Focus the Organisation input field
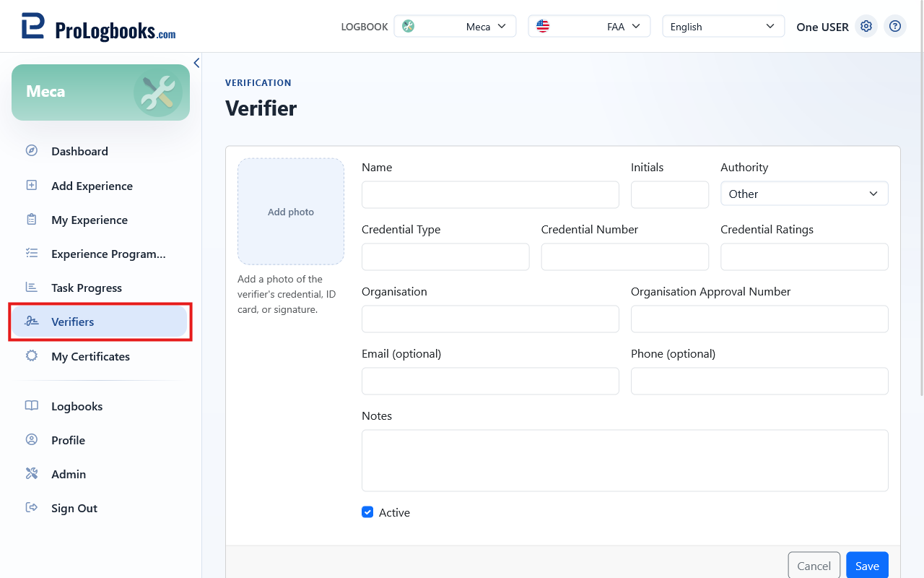This screenshot has width=924, height=578. [x=490, y=319]
